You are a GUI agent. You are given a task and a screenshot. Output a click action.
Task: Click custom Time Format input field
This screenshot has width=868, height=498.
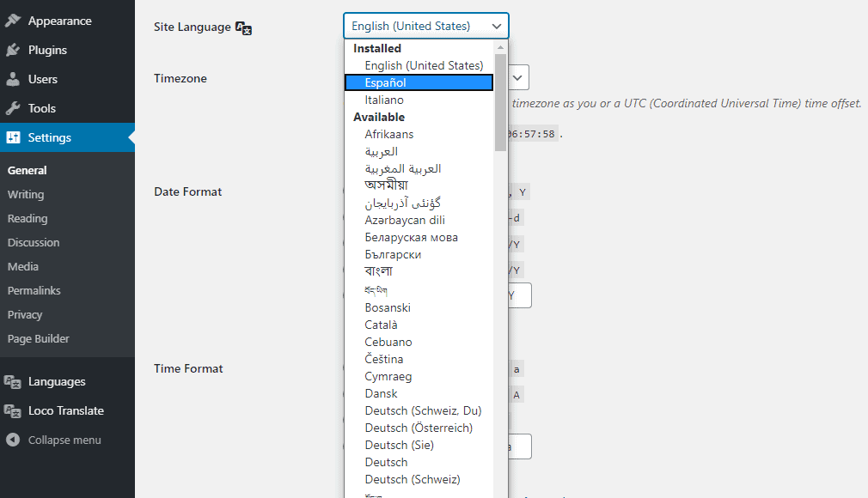pyautogui.click(x=520, y=446)
